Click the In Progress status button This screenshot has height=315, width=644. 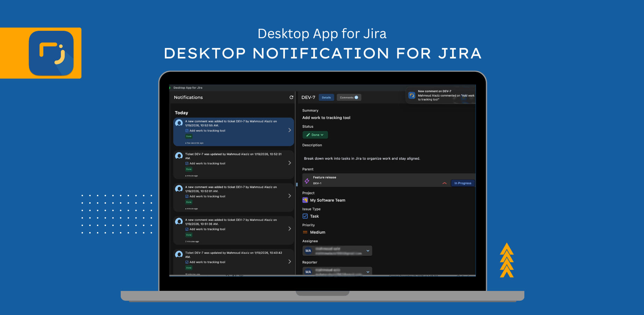(x=463, y=183)
